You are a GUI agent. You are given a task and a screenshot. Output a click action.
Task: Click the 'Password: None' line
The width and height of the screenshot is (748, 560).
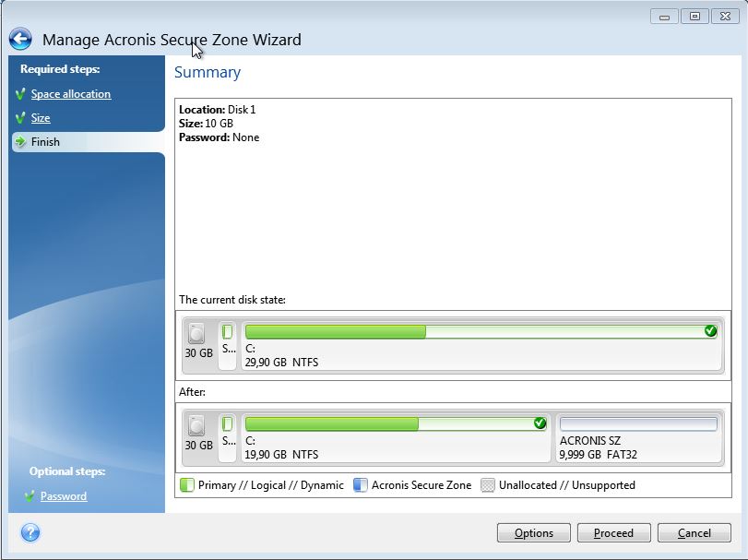(x=219, y=137)
